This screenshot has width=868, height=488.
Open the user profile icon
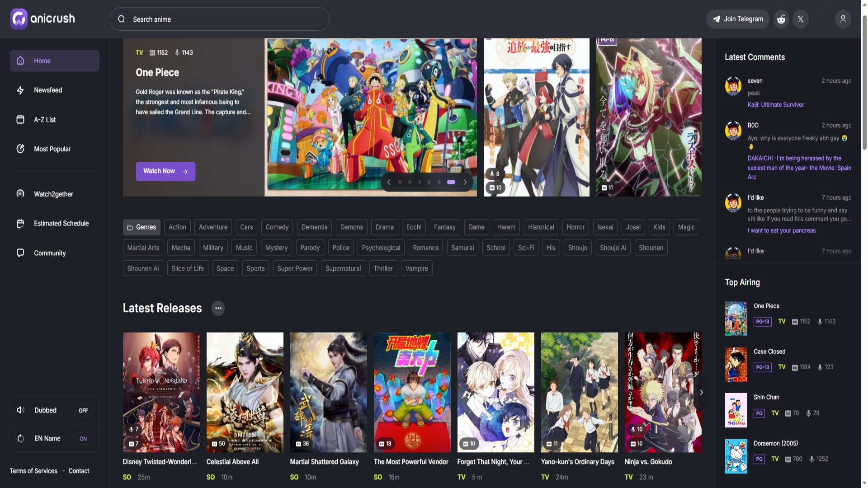click(843, 19)
